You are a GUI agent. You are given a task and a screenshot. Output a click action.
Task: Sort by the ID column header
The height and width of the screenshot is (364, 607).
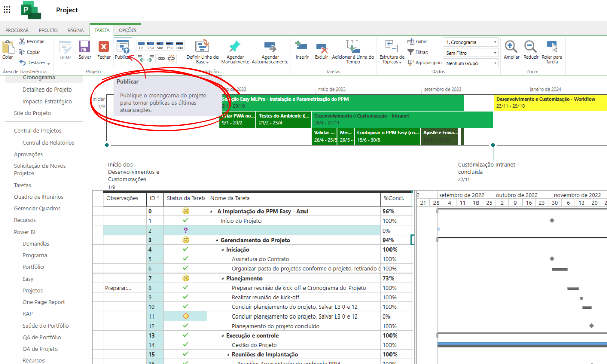click(155, 198)
